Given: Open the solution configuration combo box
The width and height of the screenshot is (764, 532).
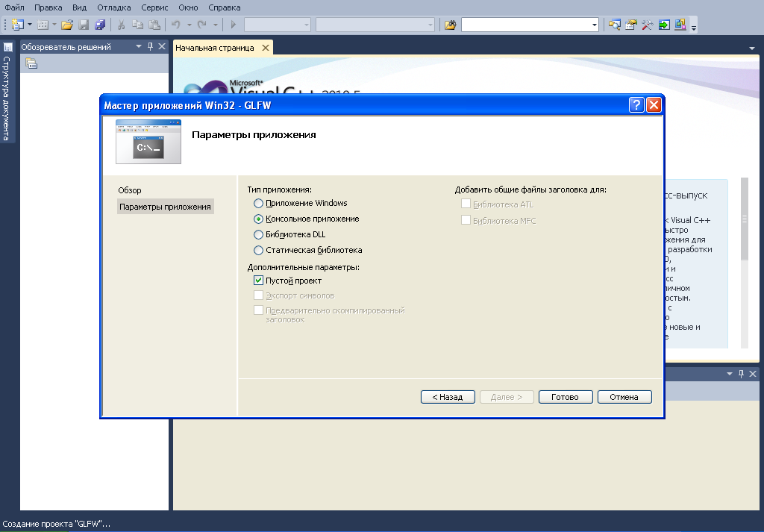Looking at the screenshot, I should click(278, 25).
